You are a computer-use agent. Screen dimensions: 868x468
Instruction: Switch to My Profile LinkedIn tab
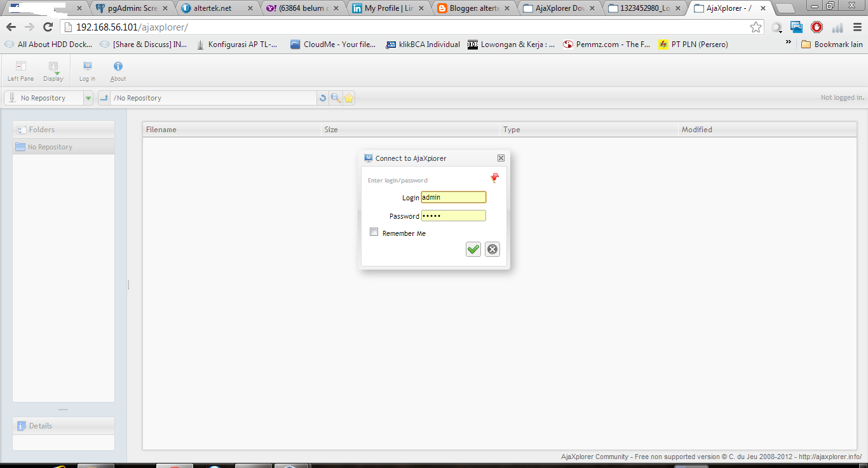pos(389,9)
